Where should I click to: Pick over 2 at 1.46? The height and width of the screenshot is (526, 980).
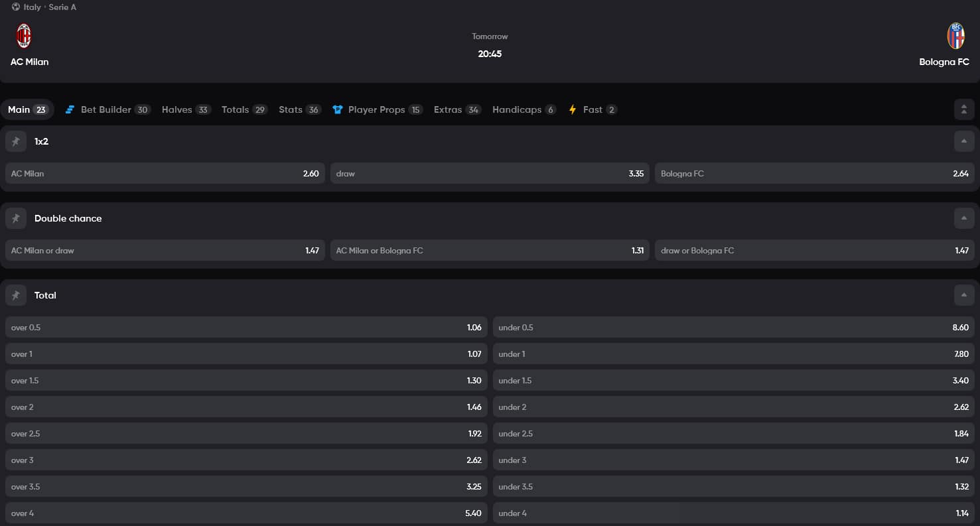[246, 407]
